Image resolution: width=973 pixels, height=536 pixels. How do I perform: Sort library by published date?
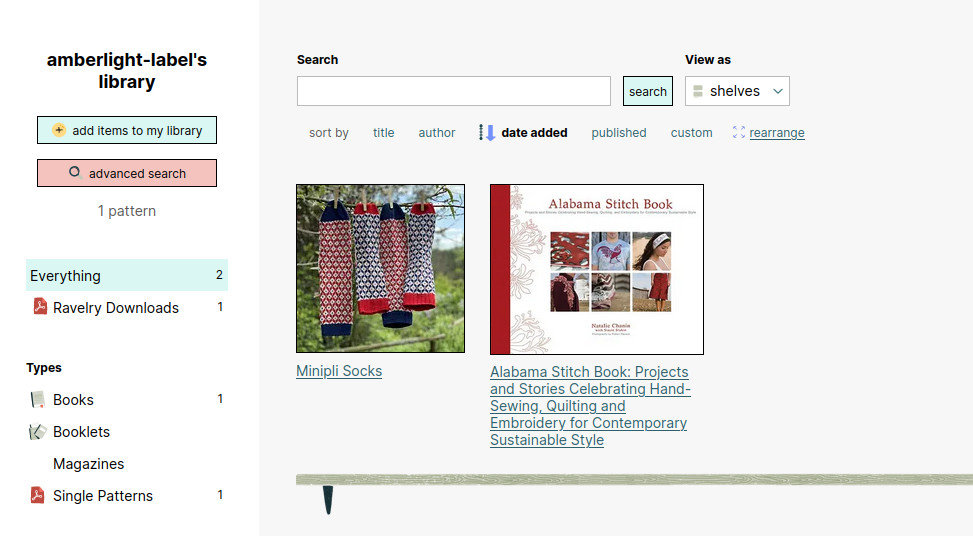point(619,133)
